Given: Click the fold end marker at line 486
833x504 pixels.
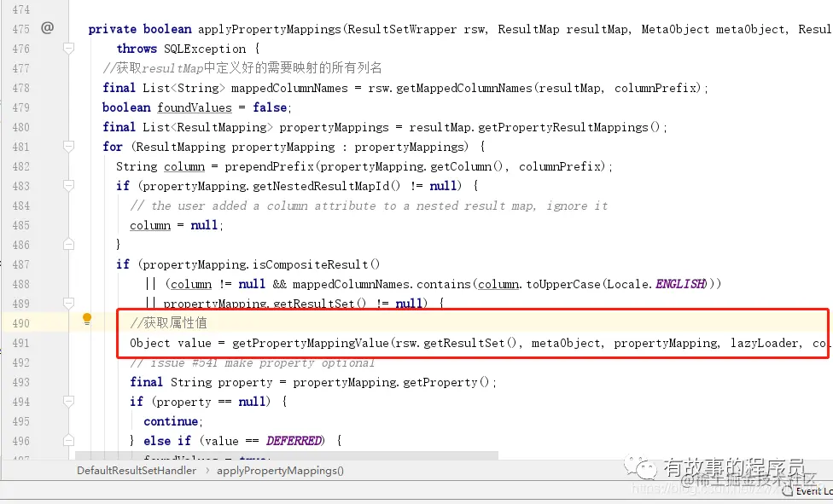Looking at the screenshot, I should [x=68, y=244].
